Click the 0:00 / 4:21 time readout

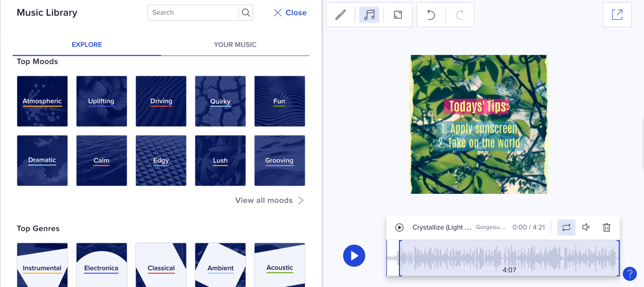click(x=528, y=228)
